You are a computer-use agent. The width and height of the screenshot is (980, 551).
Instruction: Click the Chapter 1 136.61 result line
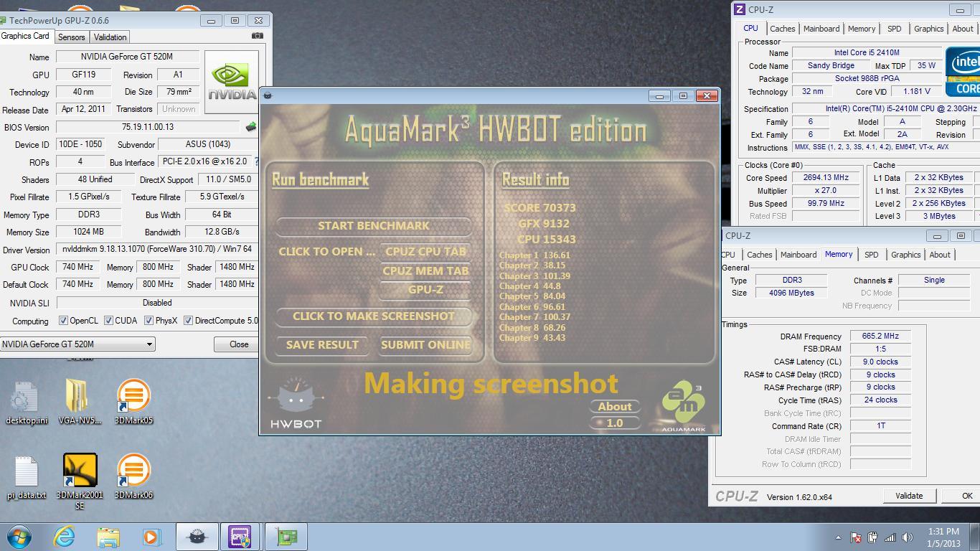click(535, 255)
